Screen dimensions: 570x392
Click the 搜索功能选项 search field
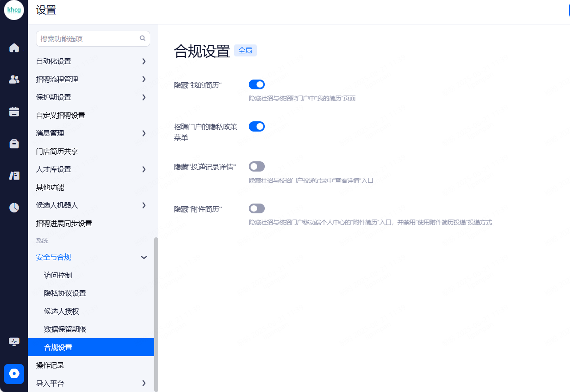[89, 39]
